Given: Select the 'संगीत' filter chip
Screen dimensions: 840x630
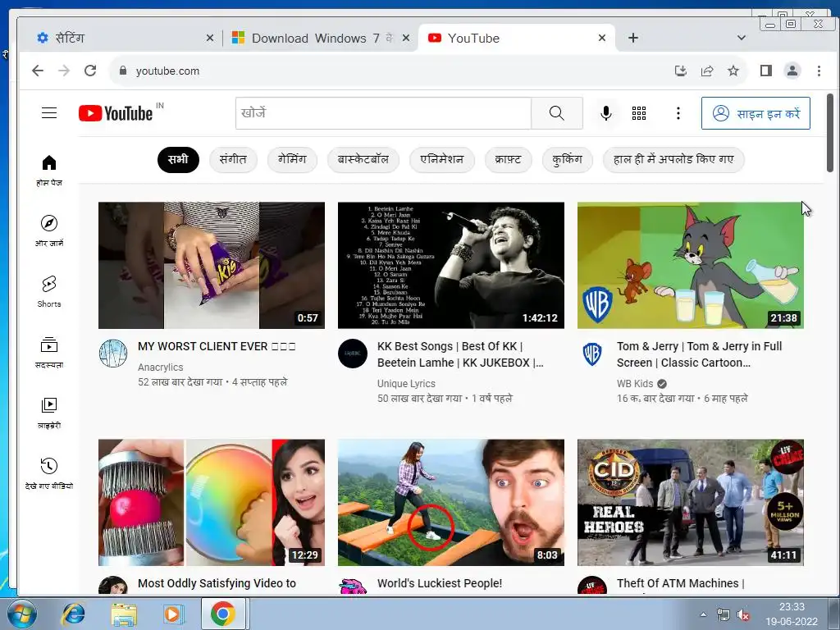Looking at the screenshot, I should click(233, 160).
